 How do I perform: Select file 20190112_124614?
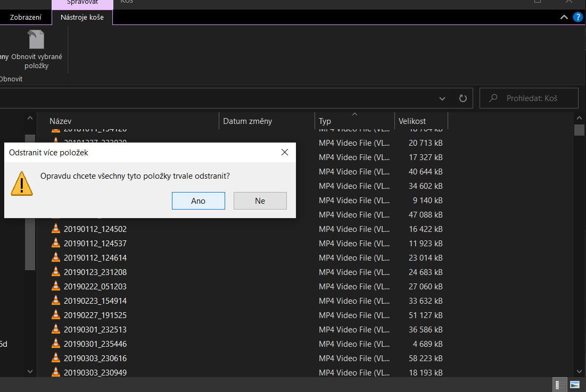(95, 258)
